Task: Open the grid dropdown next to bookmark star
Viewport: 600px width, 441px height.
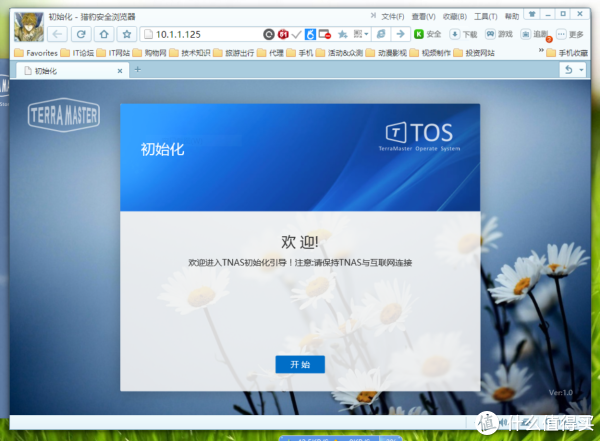Action: pos(360,34)
